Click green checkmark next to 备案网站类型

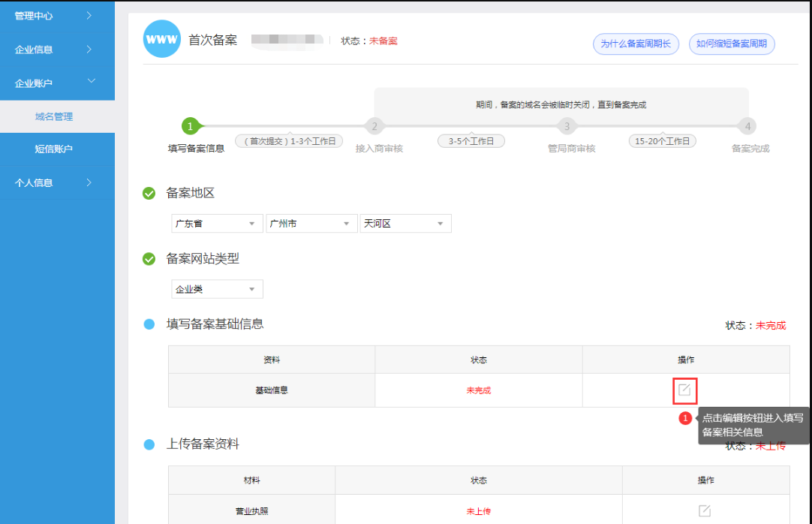point(149,259)
